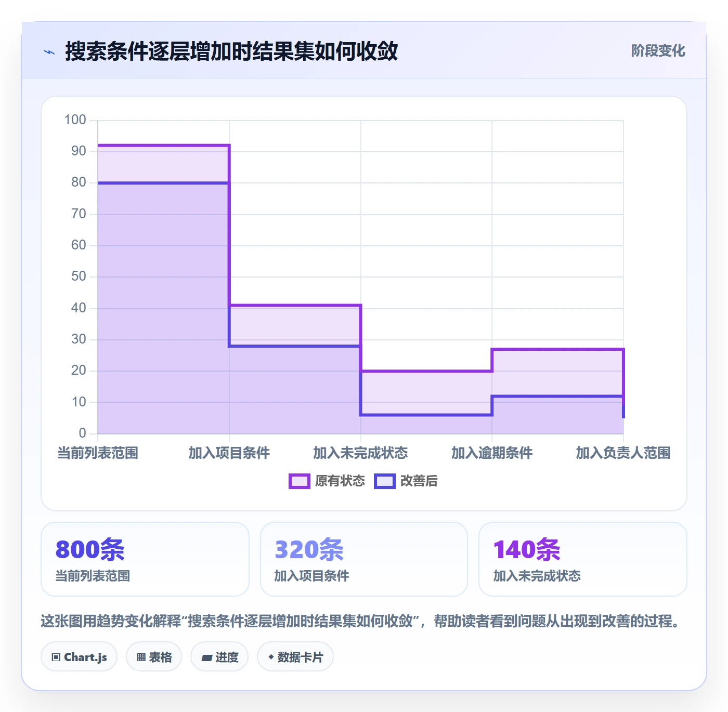Click the lightning icon beside the title
Image resolution: width=728 pixels, height=712 pixels.
[49, 52]
